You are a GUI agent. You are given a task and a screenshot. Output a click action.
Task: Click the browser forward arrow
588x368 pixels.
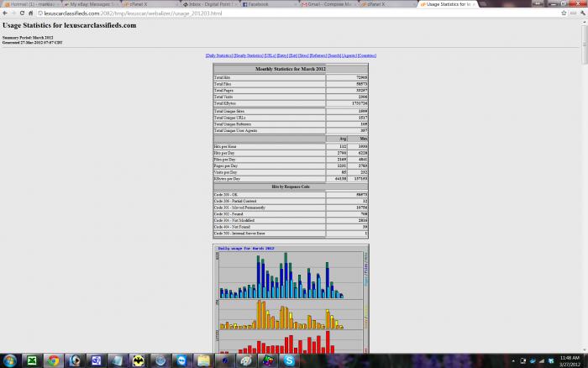[x=13, y=13]
